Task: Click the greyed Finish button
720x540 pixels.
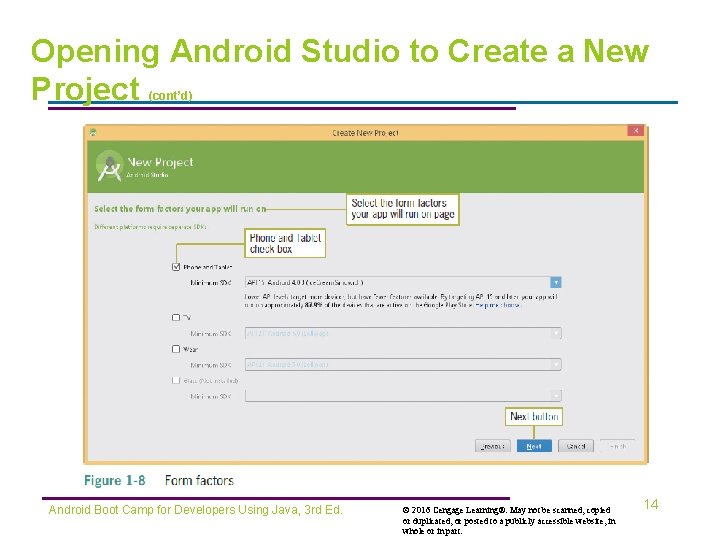Action: (618, 446)
